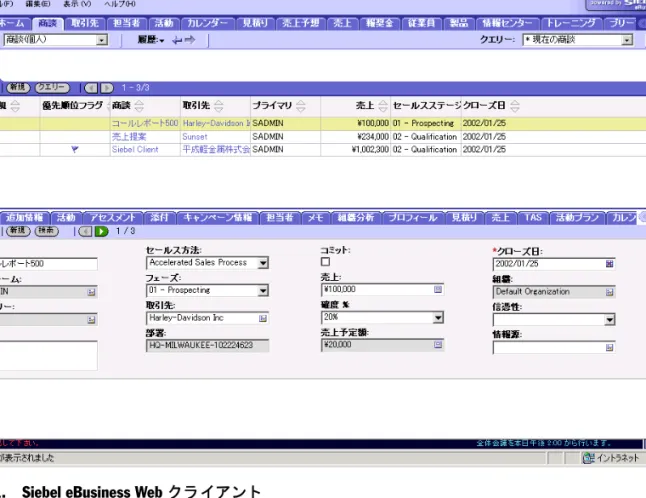Show previous record set in list applet
This screenshot has width=646, height=498.
click(91, 88)
